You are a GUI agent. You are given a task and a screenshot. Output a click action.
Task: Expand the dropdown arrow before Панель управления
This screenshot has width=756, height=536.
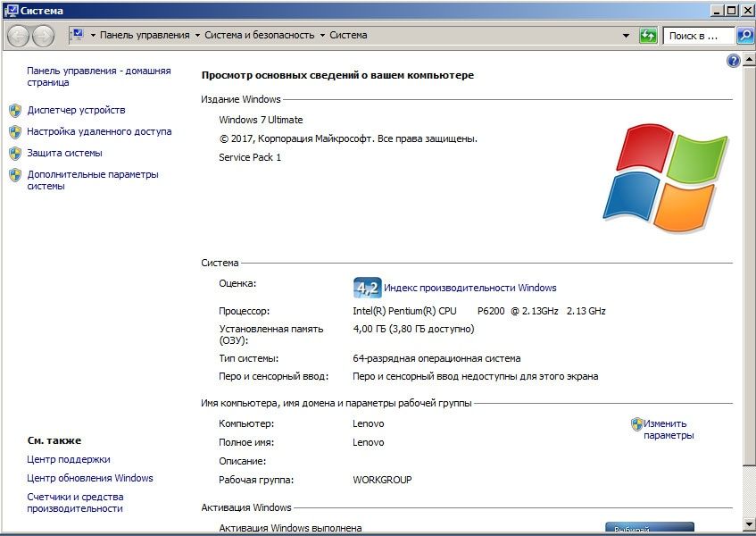tap(93, 35)
